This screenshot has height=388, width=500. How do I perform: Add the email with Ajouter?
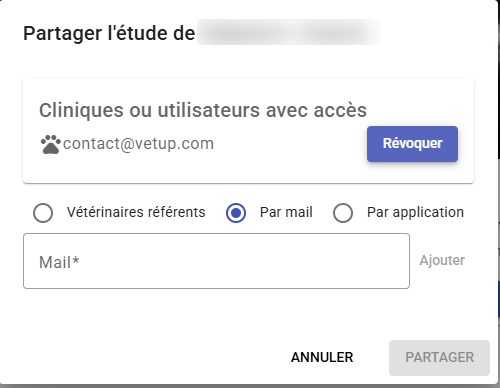coord(442,260)
